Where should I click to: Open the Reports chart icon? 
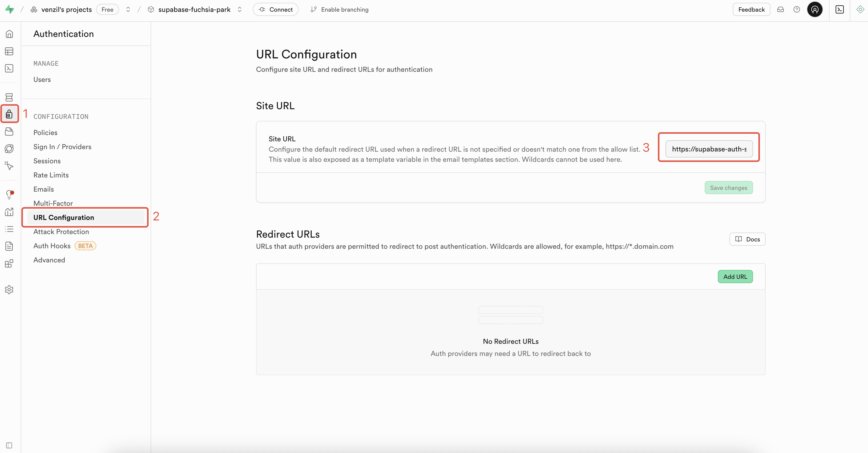click(x=9, y=212)
